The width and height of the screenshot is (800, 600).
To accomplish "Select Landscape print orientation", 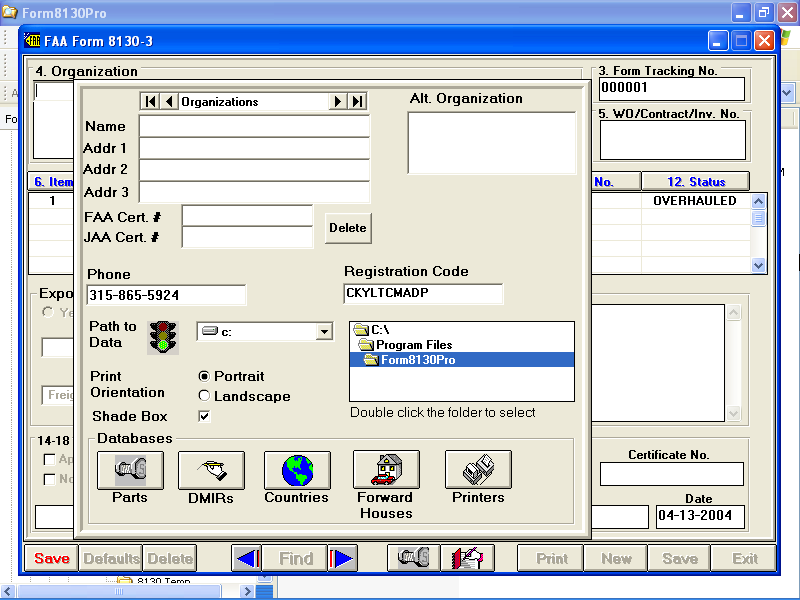I will (205, 396).
